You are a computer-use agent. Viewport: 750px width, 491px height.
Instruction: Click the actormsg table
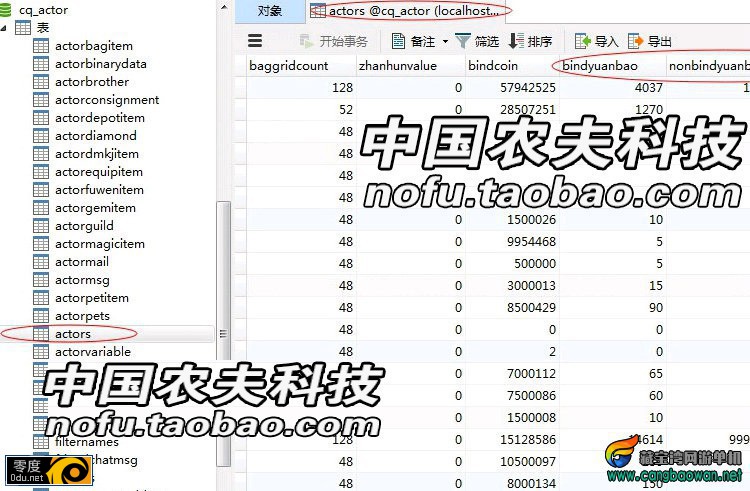[82, 280]
